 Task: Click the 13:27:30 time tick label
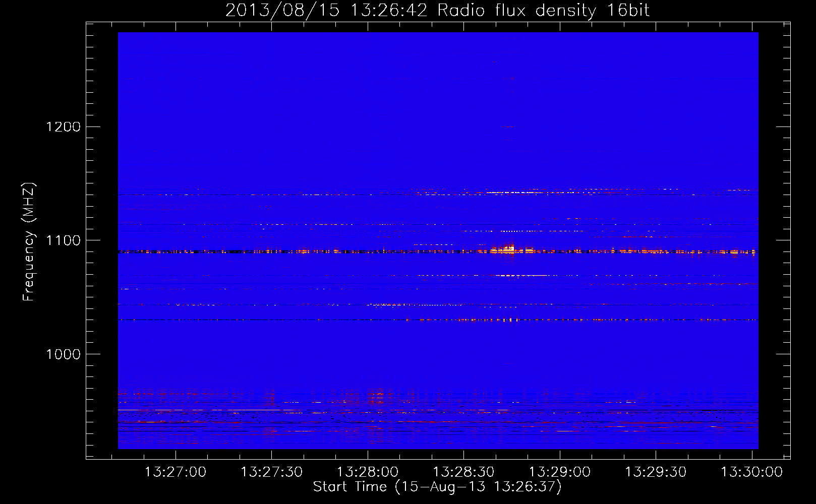pos(272,472)
